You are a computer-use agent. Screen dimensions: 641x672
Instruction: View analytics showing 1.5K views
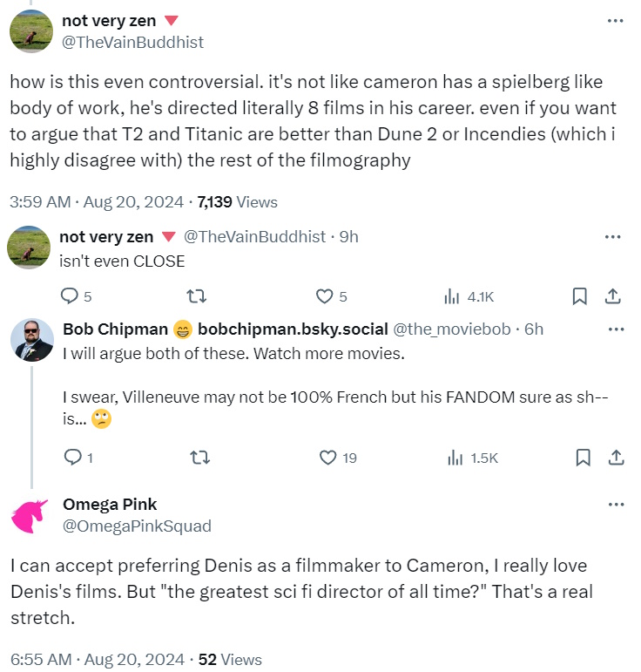[x=455, y=458]
